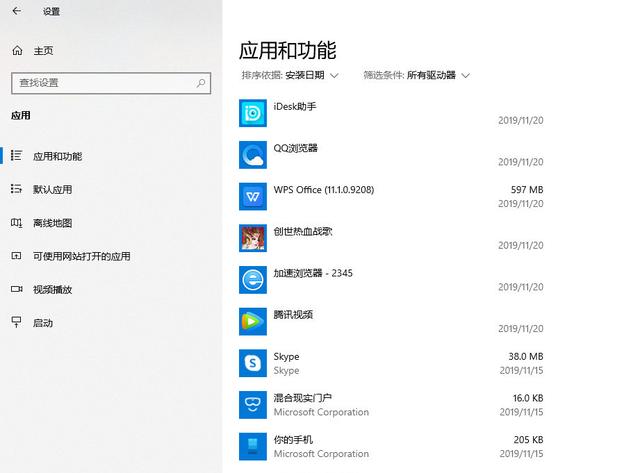Screen dimensions: 640x473
Task: Select the 腾讯视频 entry name
Action: click(293, 315)
